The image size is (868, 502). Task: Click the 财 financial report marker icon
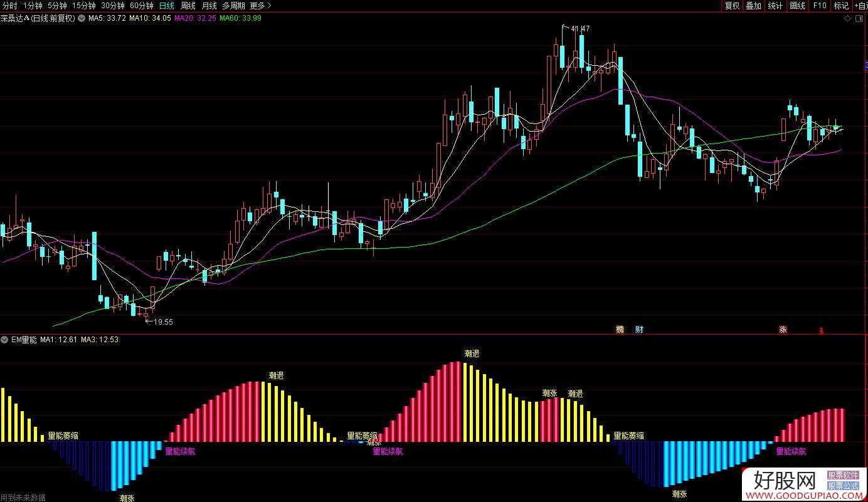pos(638,330)
